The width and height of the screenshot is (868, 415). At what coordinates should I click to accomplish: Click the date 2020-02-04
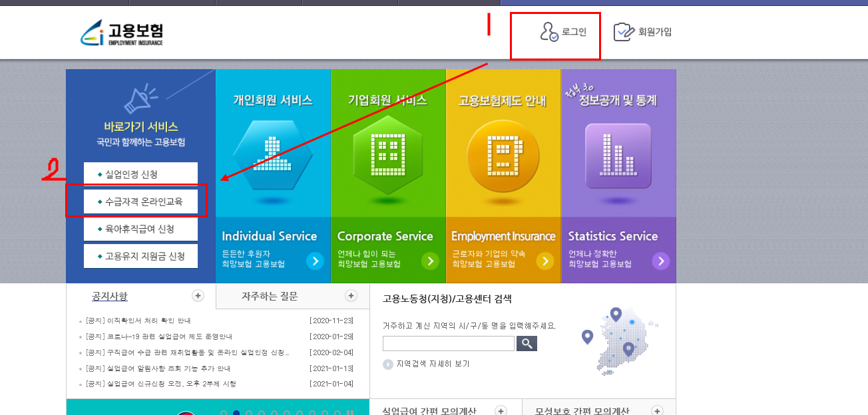tap(331, 352)
